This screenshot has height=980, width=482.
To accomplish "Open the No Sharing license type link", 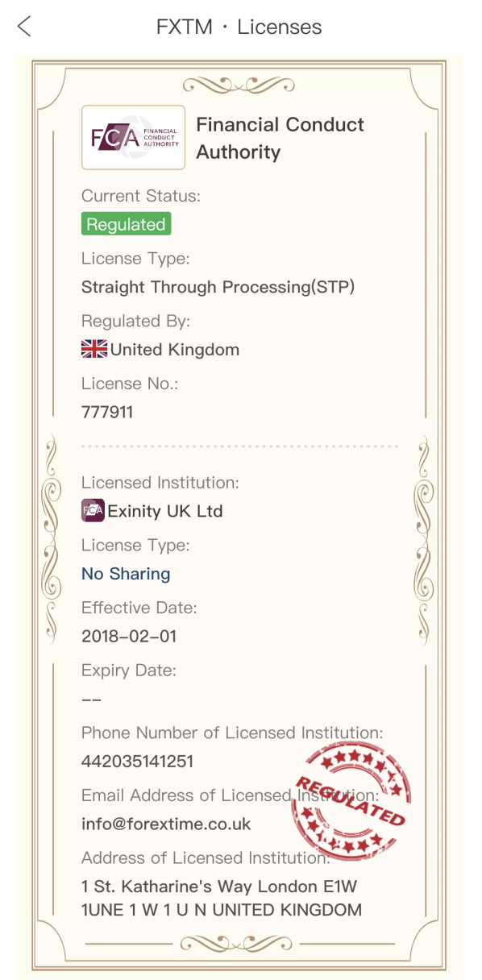I will pos(126,574).
